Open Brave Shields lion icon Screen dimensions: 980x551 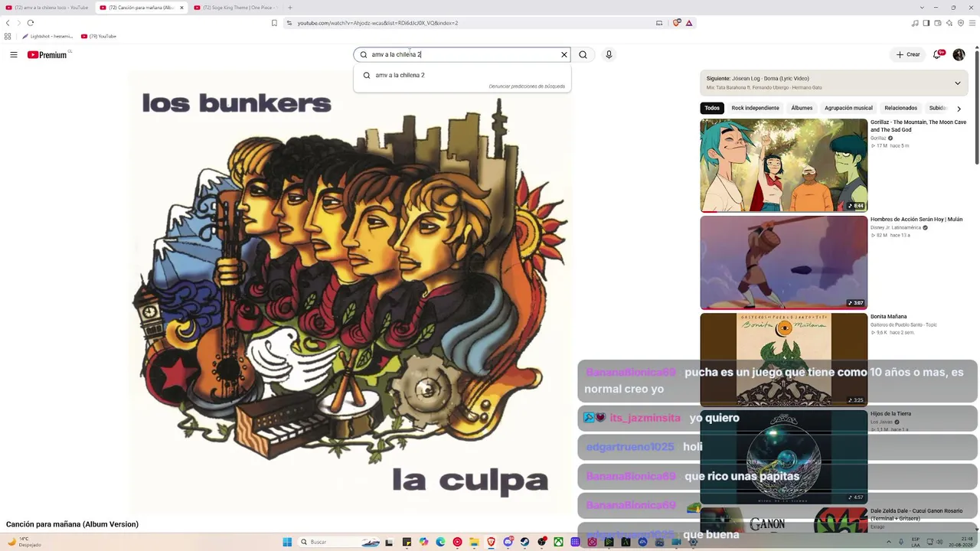pos(677,23)
